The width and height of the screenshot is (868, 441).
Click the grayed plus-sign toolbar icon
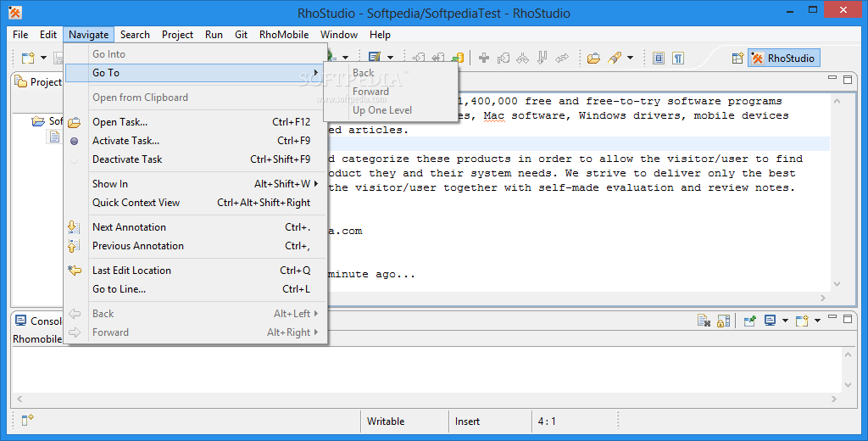[x=484, y=58]
